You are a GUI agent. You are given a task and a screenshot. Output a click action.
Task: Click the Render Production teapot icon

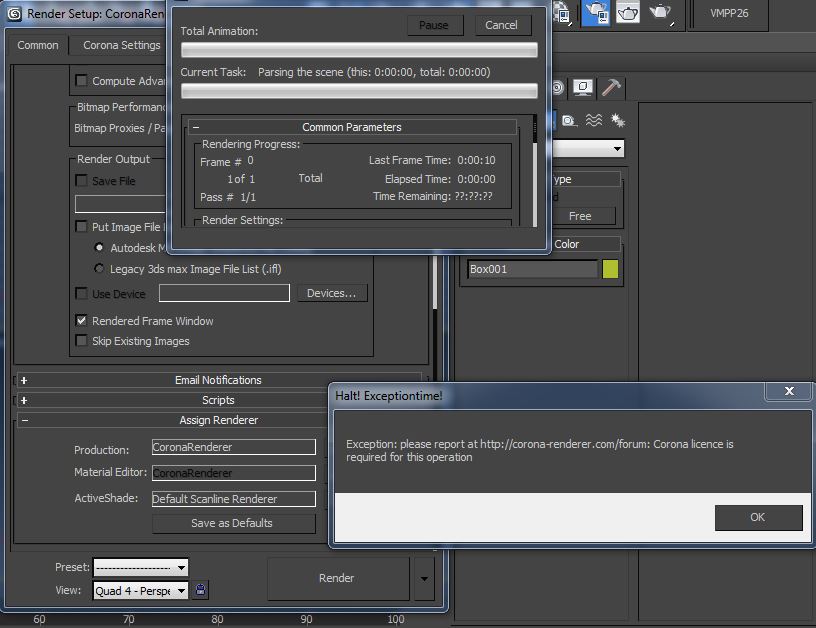tap(660, 13)
